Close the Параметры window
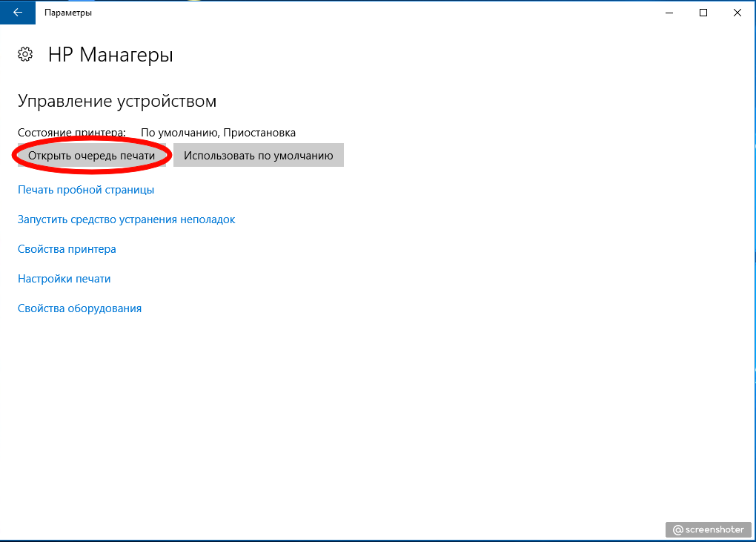 [x=737, y=13]
